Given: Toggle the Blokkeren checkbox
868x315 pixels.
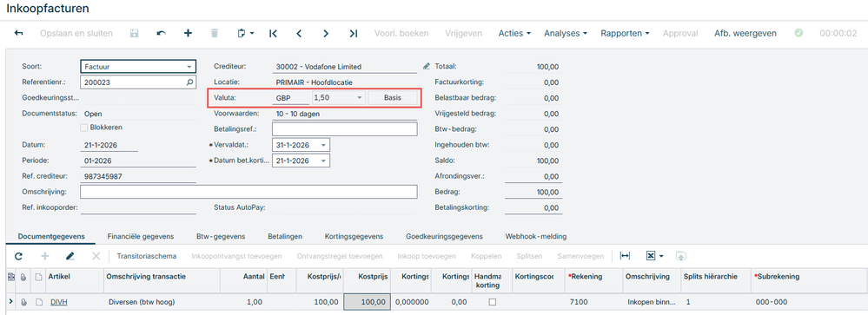Looking at the screenshot, I should [x=84, y=127].
